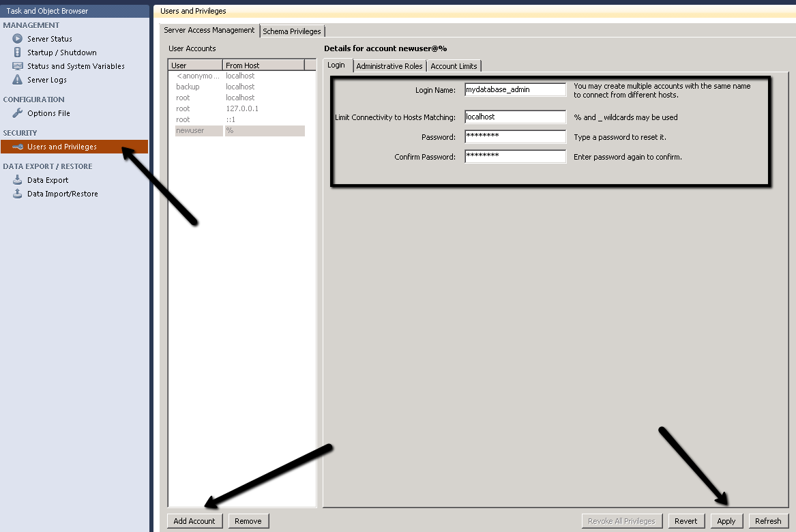Screen dimensions: 796x532
Task: Click the Data Import/Restore icon
Action: [x=18, y=194]
